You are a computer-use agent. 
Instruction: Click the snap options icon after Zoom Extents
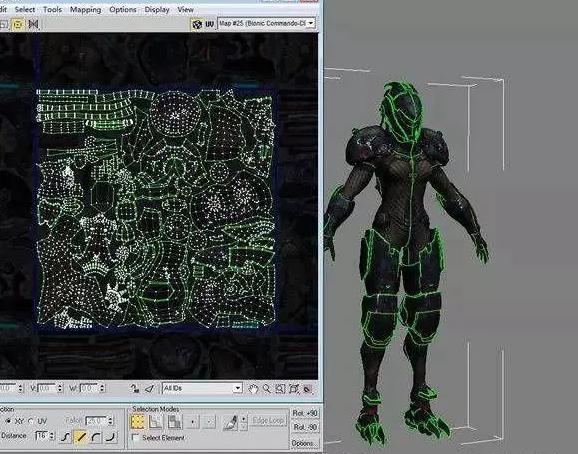[307, 388]
